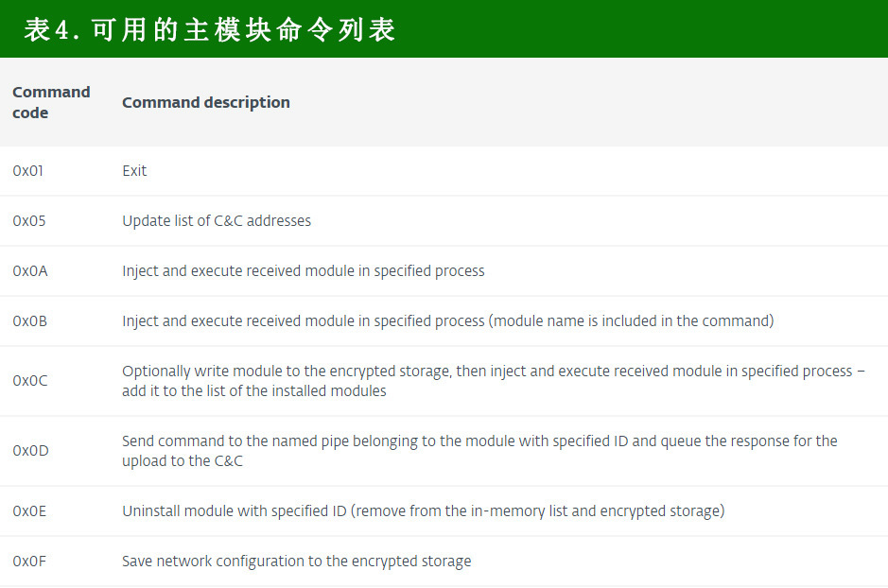Image resolution: width=888 pixels, height=588 pixels.
Task: Click the parenthetical about module name included
Action: [631, 321]
